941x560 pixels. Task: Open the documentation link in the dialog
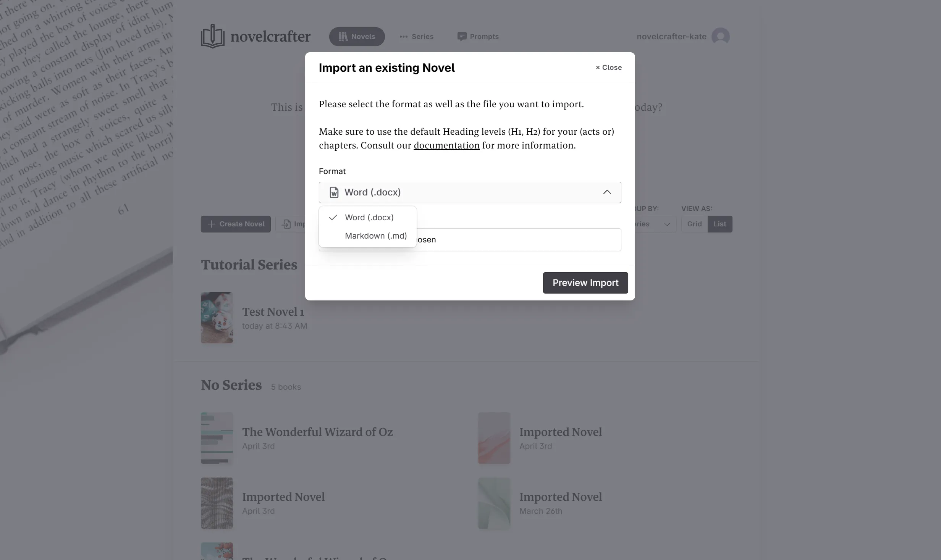click(447, 145)
